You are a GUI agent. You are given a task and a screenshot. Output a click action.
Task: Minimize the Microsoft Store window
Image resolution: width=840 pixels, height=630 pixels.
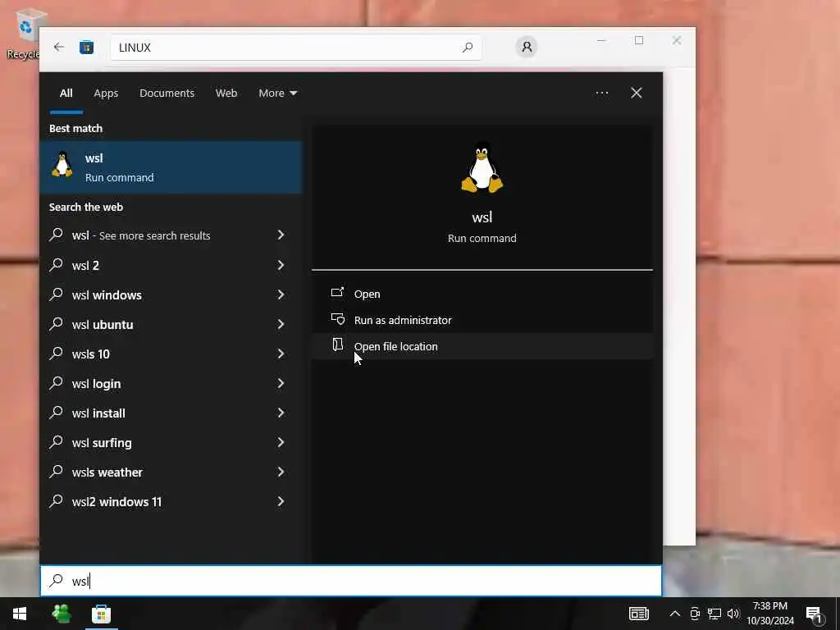click(601, 41)
